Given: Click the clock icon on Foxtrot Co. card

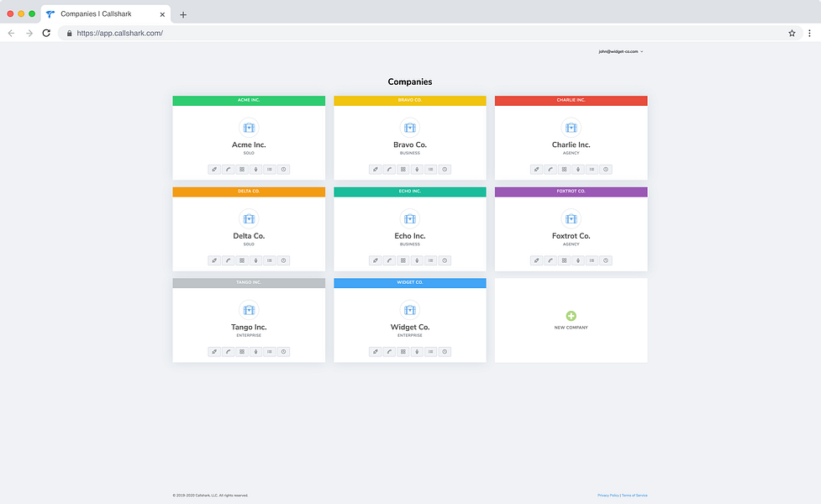Looking at the screenshot, I should point(606,260).
